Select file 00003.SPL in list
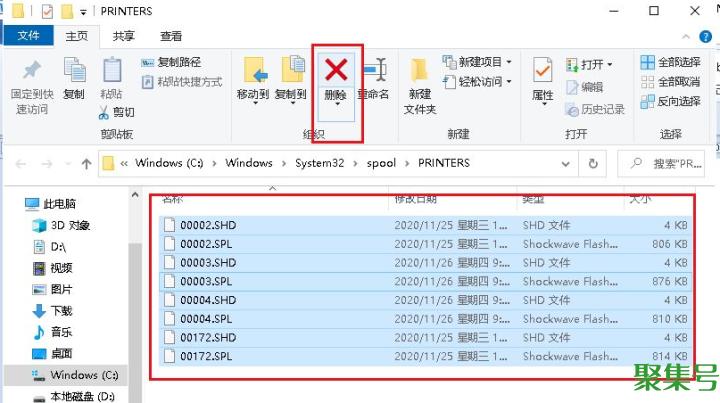This screenshot has height=403, width=720. tap(206, 281)
